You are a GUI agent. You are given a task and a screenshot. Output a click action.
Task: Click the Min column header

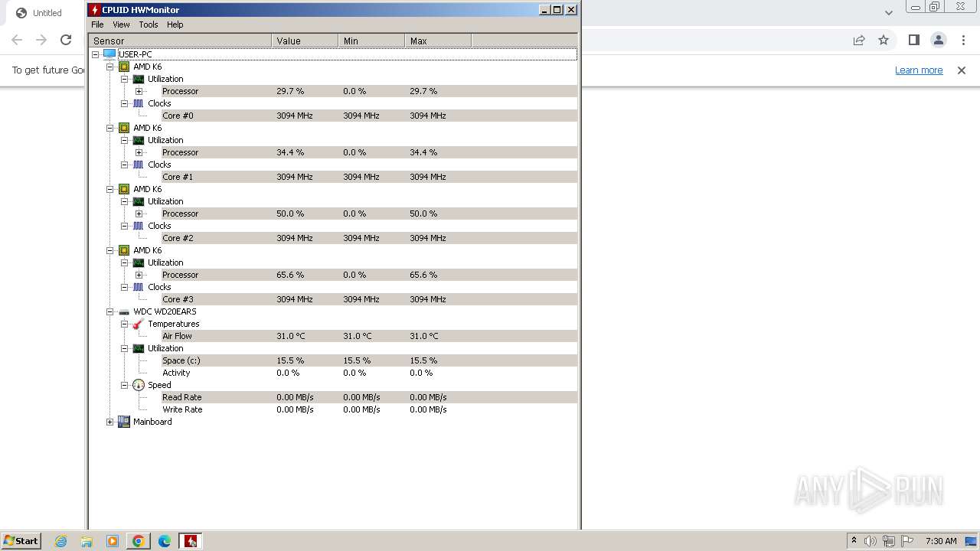[x=371, y=41]
